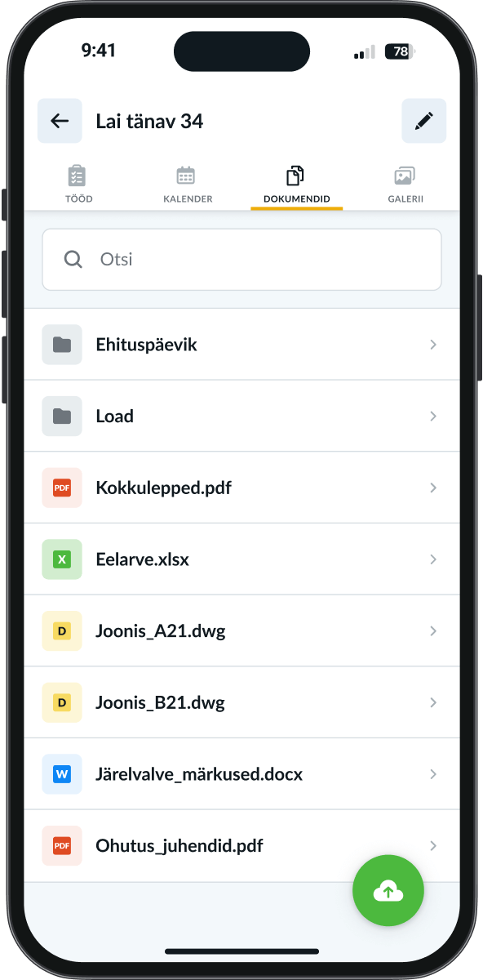
Task: Tap the Excel icon for Eelarve.xlsx
Action: 62,559
